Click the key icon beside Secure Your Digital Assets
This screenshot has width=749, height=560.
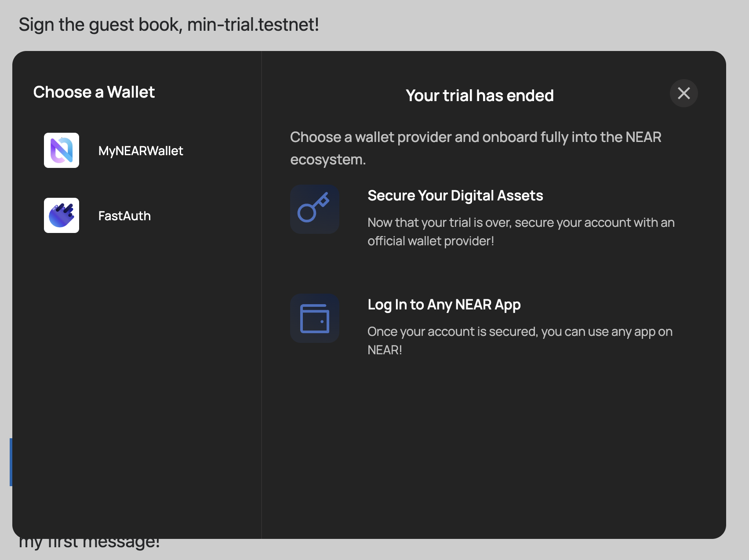coord(314,209)
